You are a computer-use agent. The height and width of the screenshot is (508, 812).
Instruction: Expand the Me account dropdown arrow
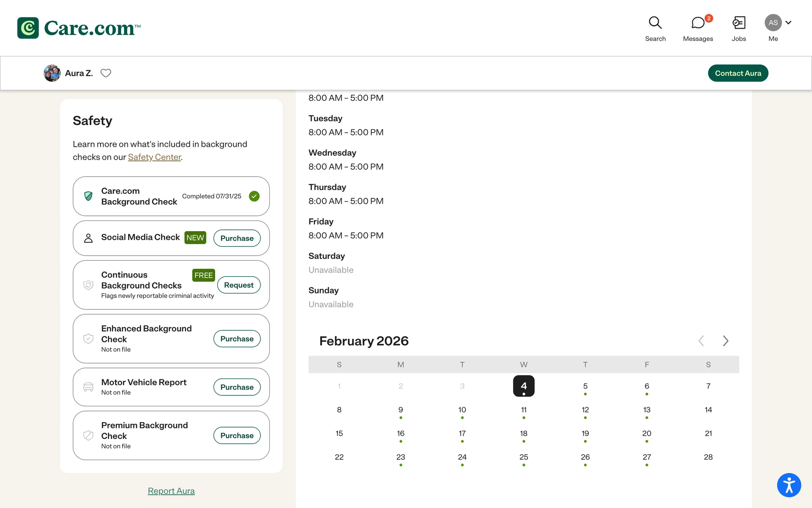pos(788,23)
